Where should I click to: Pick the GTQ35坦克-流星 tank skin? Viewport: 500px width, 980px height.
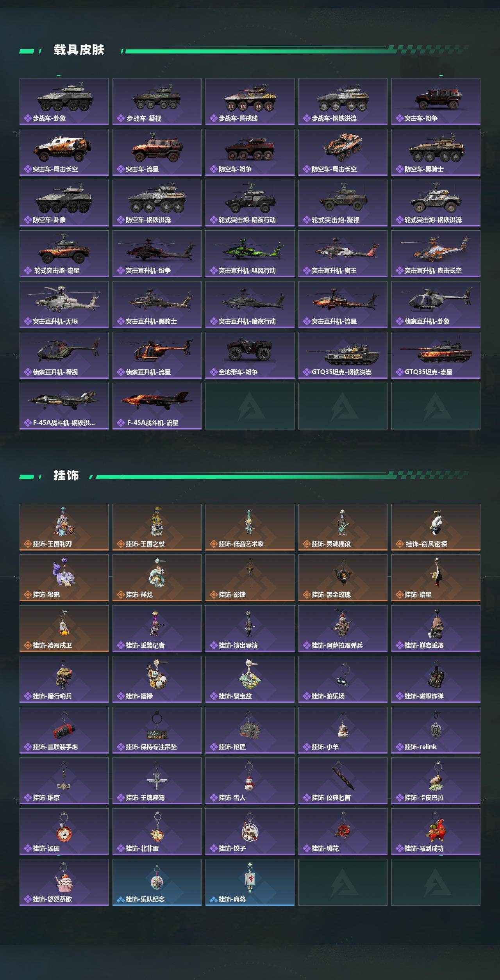click(x=436, y=355)
